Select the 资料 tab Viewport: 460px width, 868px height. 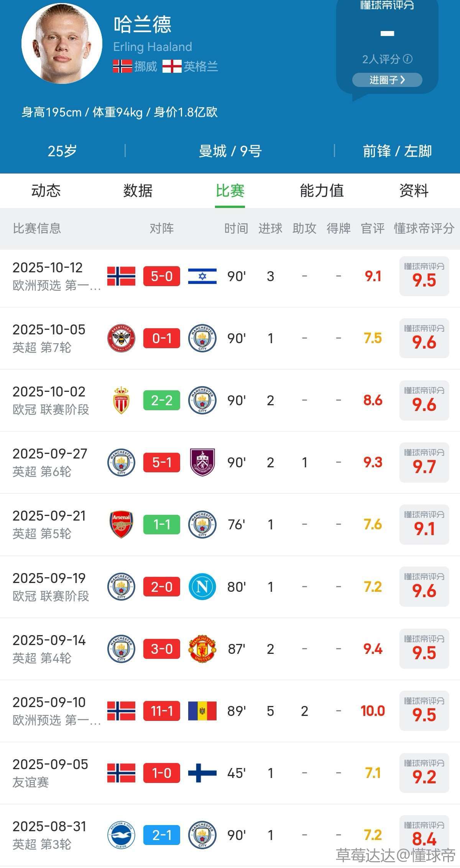point(414,191)
